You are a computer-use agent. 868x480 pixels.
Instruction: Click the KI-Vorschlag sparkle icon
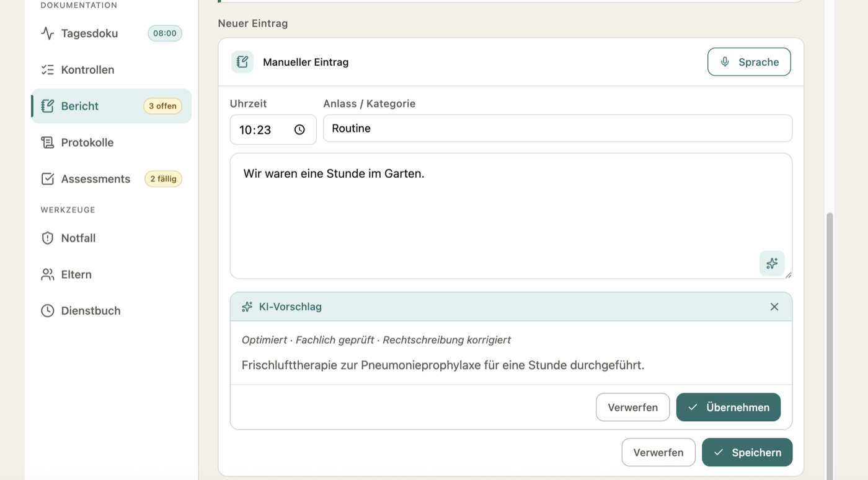[247, 307]
